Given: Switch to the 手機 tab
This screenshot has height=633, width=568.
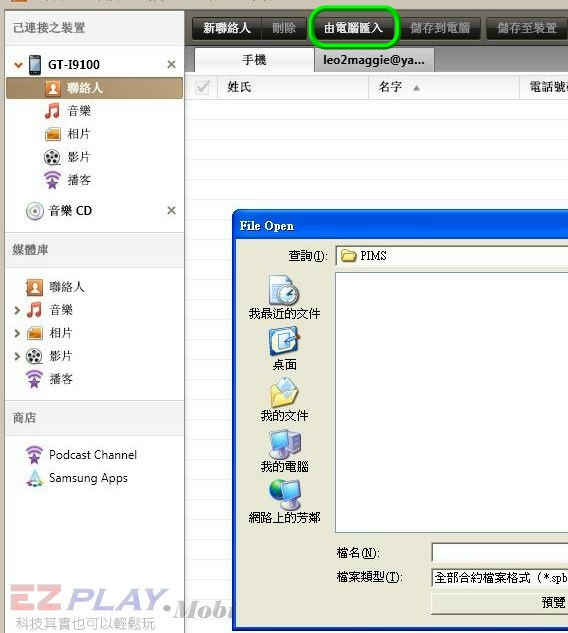Looking at the screenshot, I should [254, 60].
